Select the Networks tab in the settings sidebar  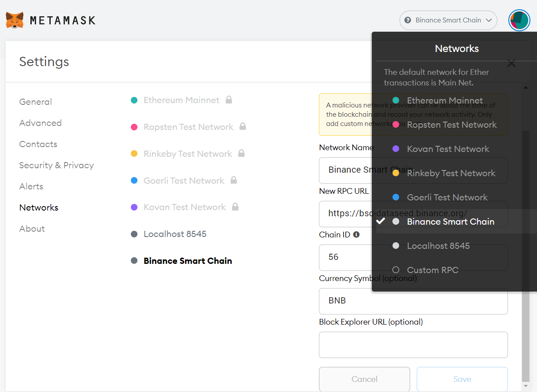coord(39,207)
